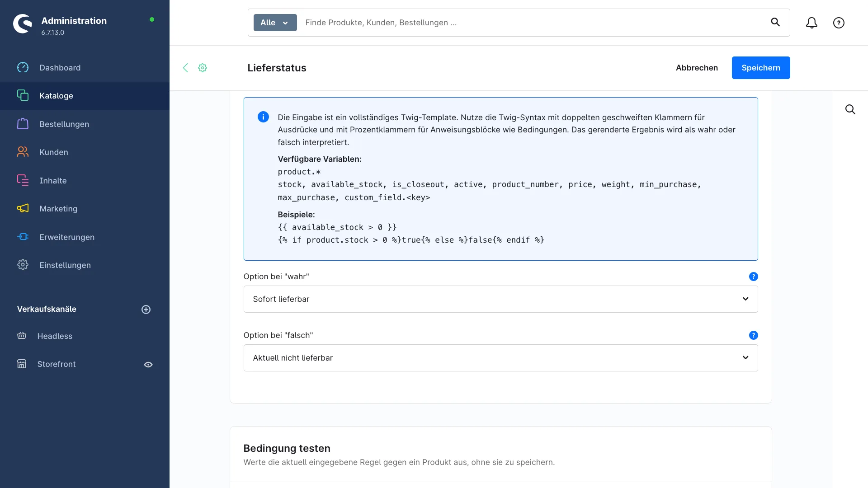The height and width of the screenshot is (488, 868).
Task: Click the Kataloge catalog icon
Action: point(23,95)
